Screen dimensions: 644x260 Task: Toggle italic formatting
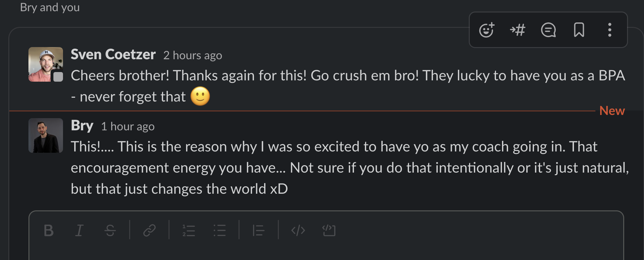tap(79, 230)
